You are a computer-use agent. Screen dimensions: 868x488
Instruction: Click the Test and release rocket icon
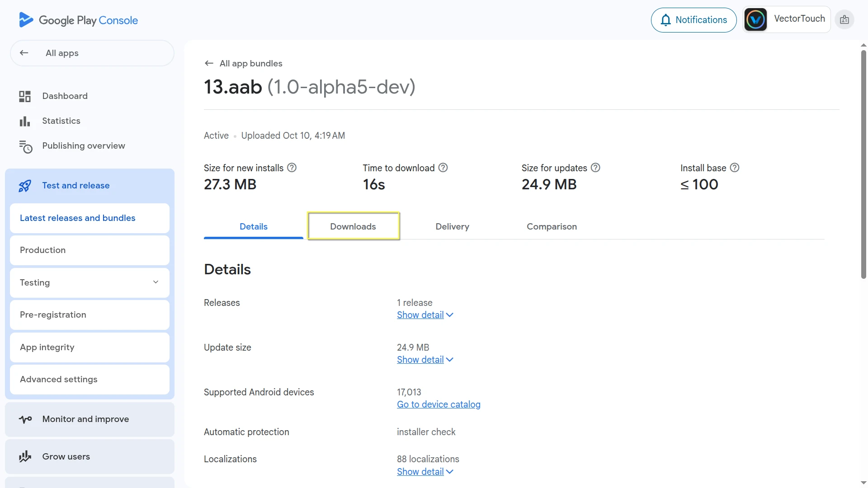(25, 186)
